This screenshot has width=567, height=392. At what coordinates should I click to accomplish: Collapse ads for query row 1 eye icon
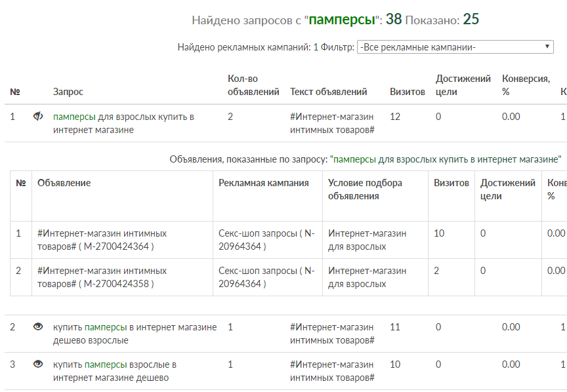tap(38, 116)
